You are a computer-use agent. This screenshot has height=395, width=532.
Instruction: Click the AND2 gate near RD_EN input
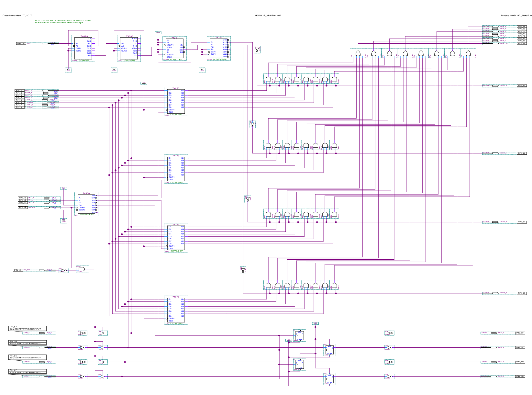pyautogui.click(x=82, y=269)
